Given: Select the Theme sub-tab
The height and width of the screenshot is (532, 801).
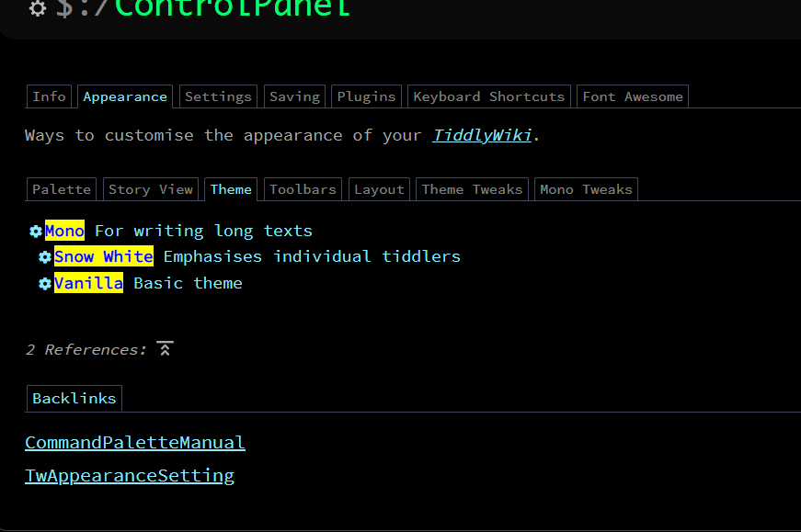Looking at the screenshot, I should (231, 189).
